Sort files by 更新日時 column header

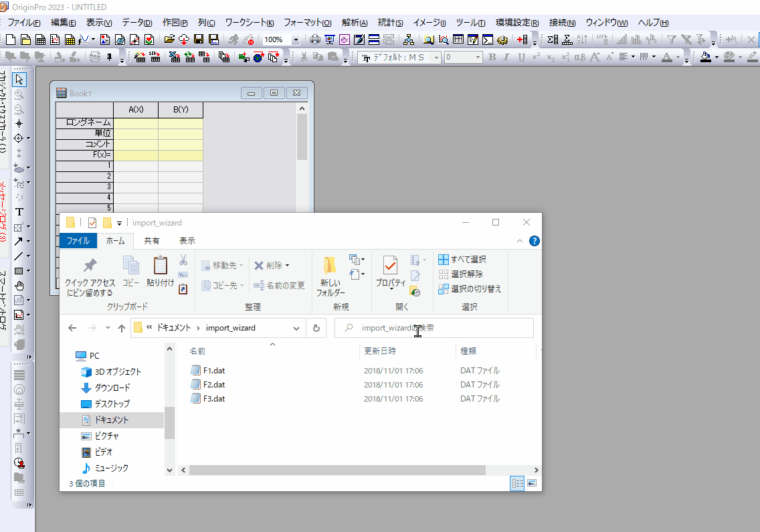pyautogui.click(x=380, y=351)
